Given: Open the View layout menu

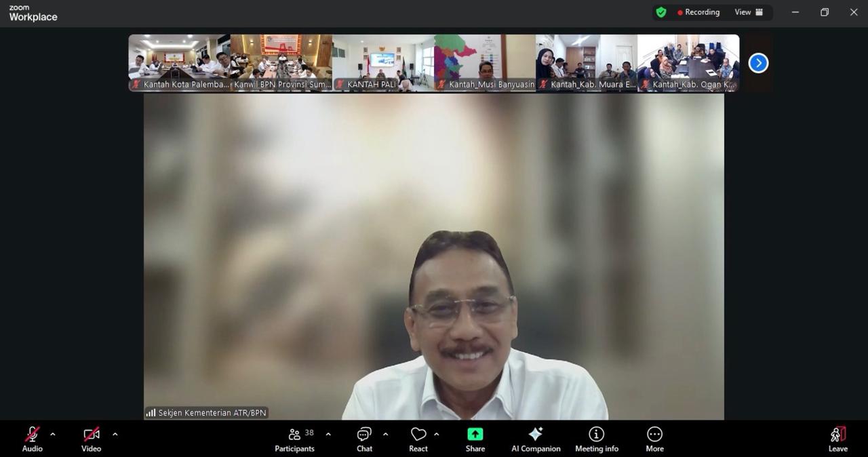Looking at the screenshot, I should point(749,12).
